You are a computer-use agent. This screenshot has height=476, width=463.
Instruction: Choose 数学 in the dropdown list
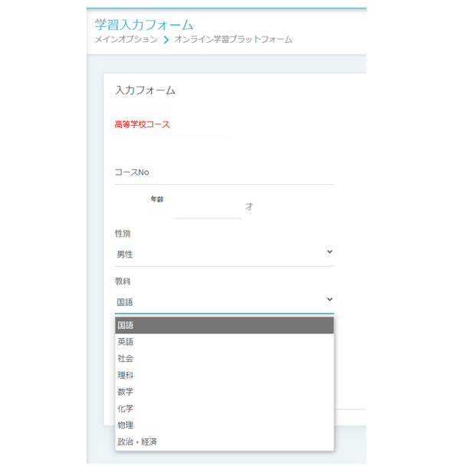click(x=224, y=392)
